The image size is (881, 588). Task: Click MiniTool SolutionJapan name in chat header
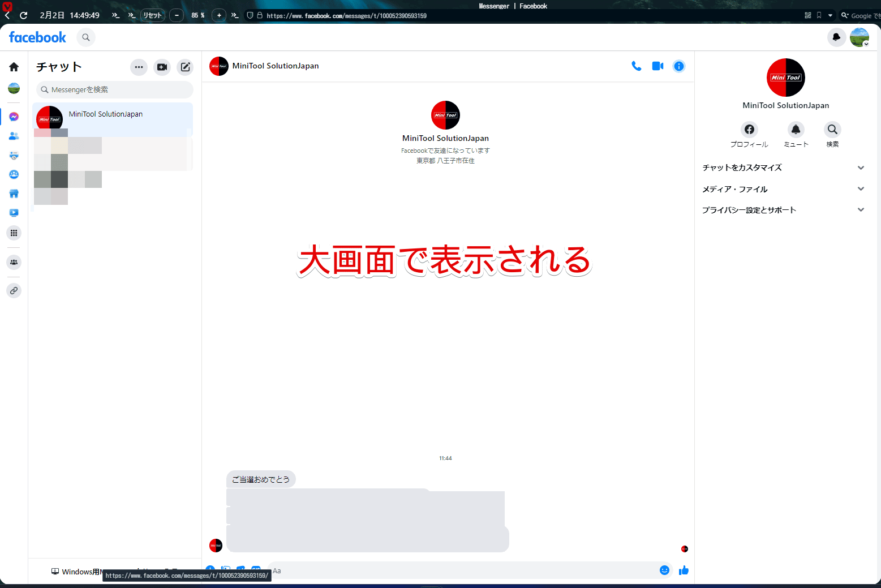point(276,66)
